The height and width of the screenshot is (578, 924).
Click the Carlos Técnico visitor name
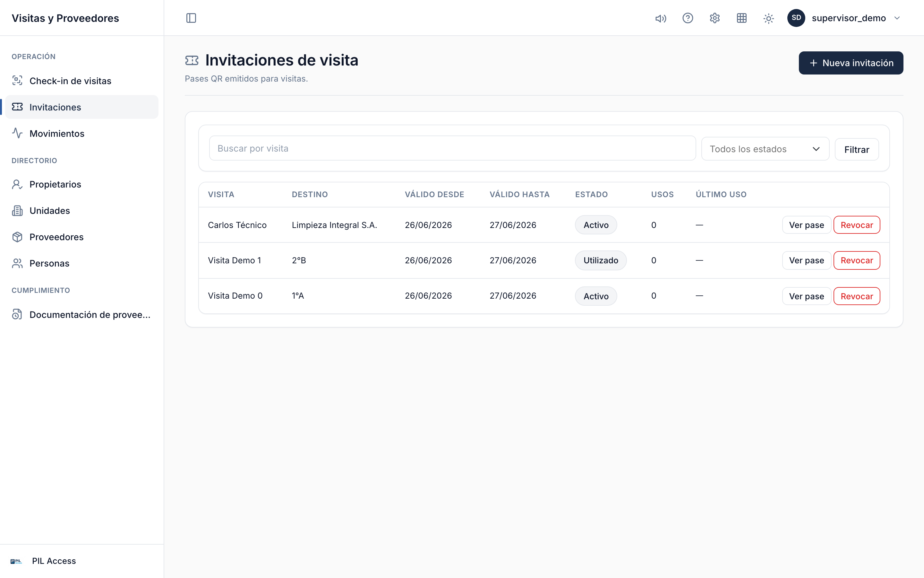237,225
